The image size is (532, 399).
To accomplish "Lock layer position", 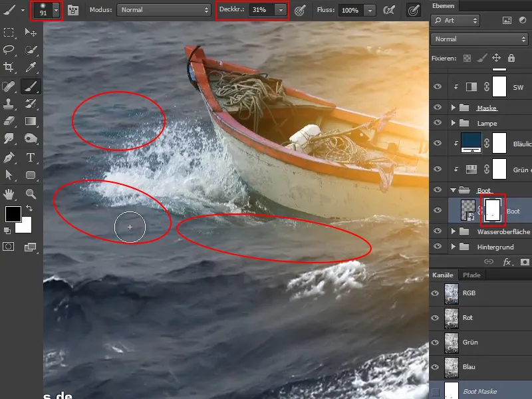I will (x=496, y=58).
